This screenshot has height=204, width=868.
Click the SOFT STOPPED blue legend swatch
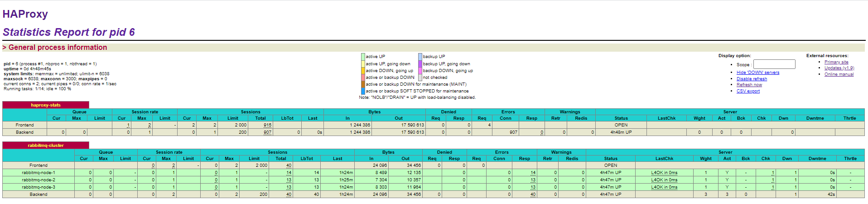363,91
